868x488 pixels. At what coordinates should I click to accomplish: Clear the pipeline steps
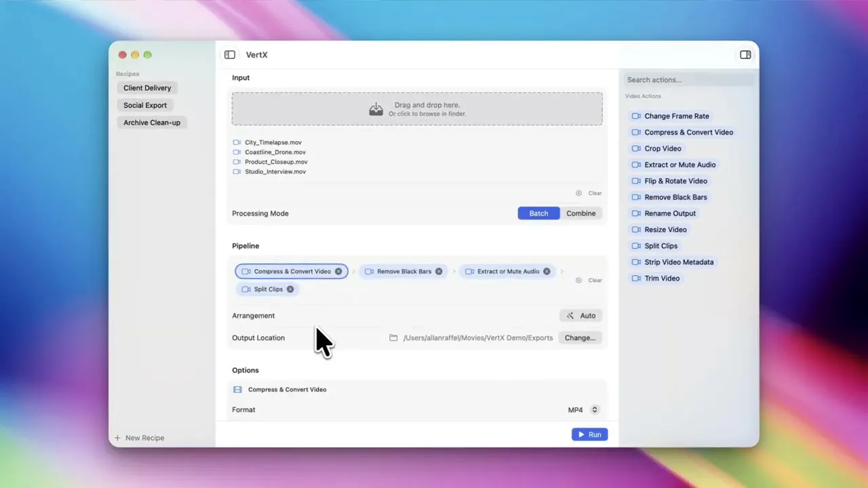click(589, 280)
